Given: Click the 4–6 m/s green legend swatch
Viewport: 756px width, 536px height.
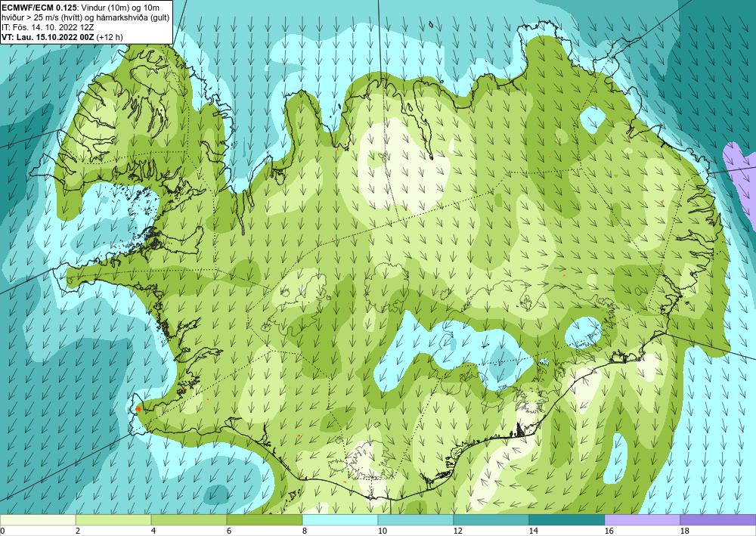Looking at the screenshot, I should point(189,520).
